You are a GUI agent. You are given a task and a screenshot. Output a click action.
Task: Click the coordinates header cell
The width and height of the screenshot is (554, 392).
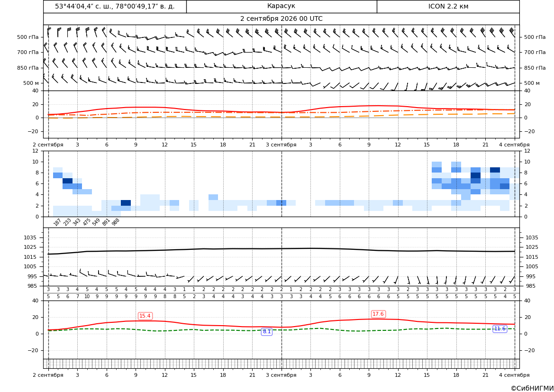[115, 6]
